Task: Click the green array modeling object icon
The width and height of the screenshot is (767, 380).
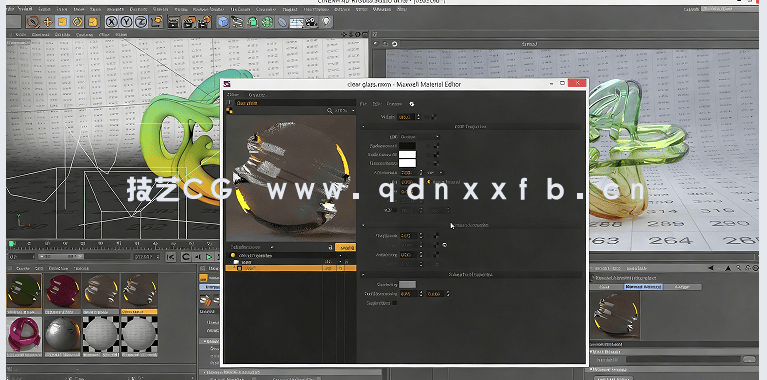Action: [x=267, y=22]
